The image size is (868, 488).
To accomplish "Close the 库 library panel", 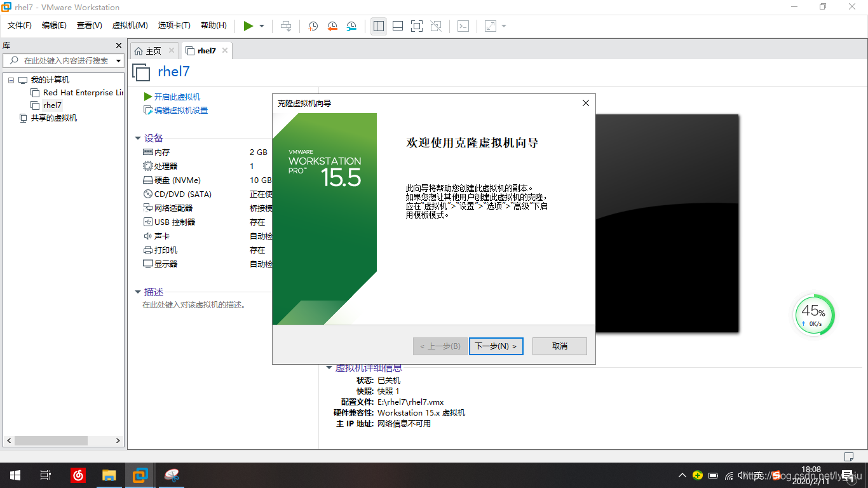I will point(119,46).
